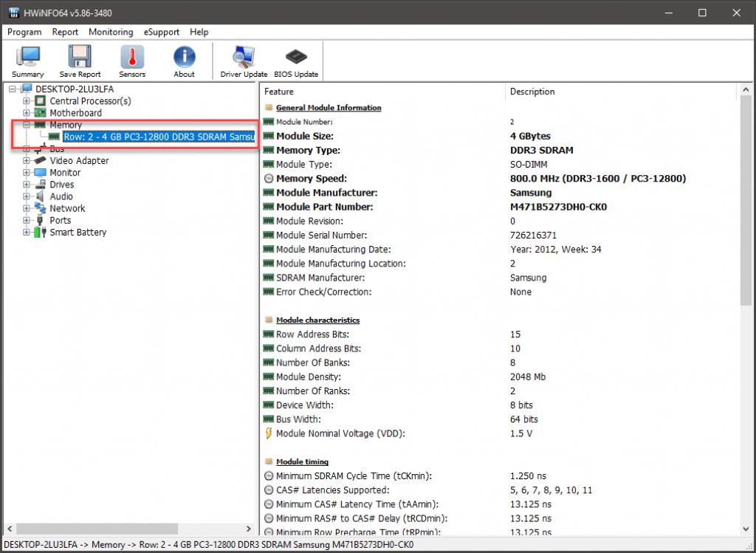The image size is (756, 553).
Task: Click the DESKTOP-2LU3LFA computer icon
Action: (27, 89)
